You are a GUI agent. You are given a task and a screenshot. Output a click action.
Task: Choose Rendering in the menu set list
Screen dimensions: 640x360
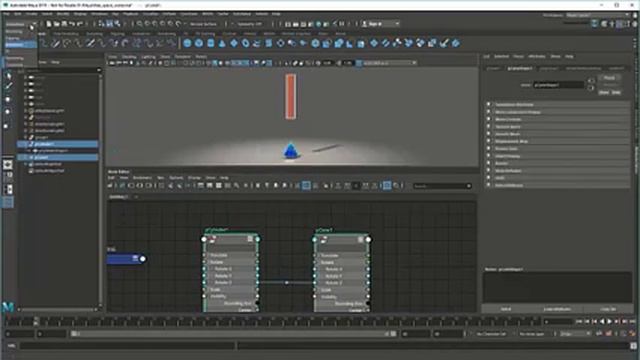(15, 58)
